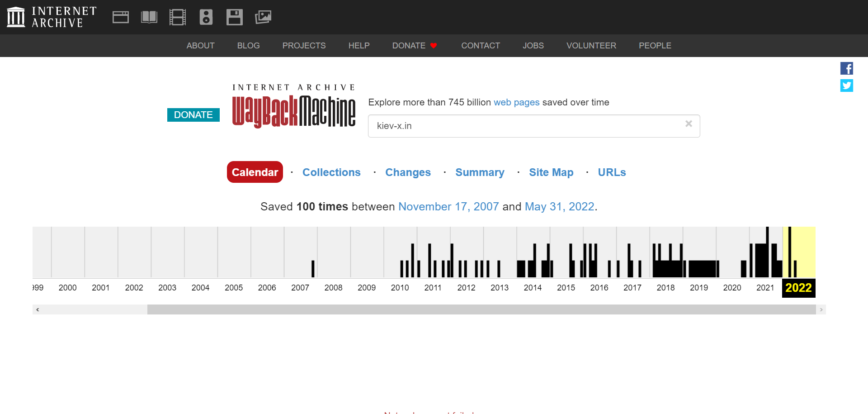Viewport: 868px width, 414px height.
Task: Click the teal DONATE button
Action: (x=193, y=115)
